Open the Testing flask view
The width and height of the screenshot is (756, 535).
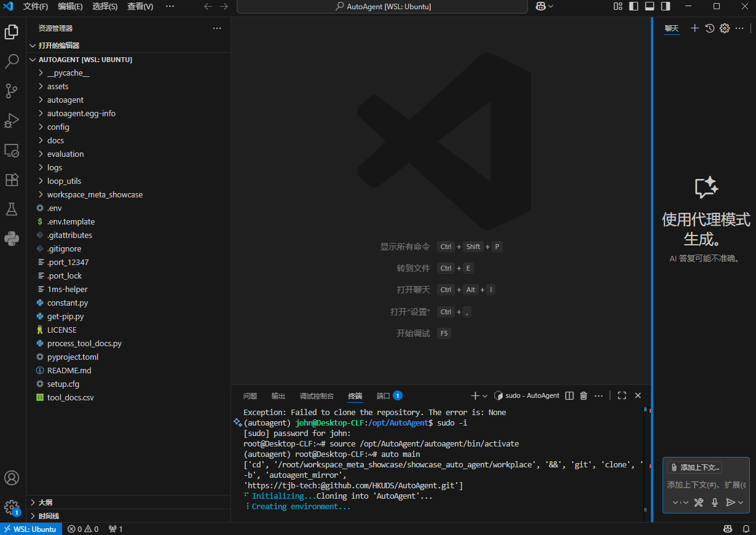tap(12, 209)
